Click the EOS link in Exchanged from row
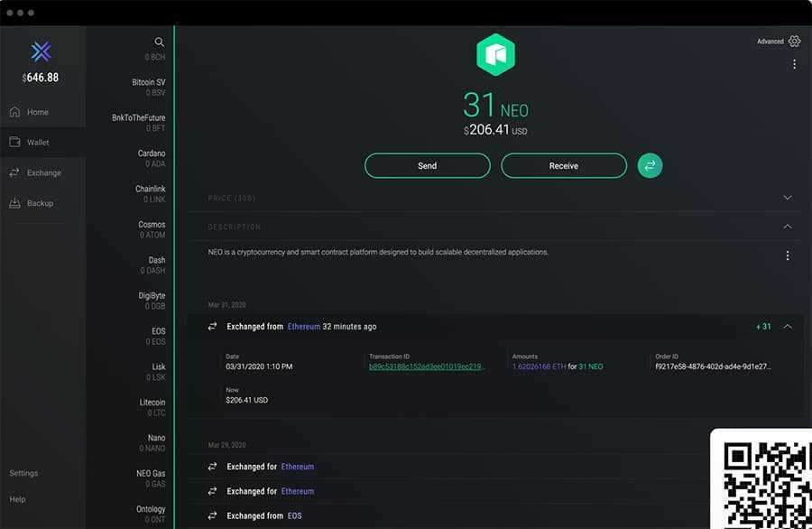Image resolution: width=812 pixels, height=529 pixels. (294, 515)
